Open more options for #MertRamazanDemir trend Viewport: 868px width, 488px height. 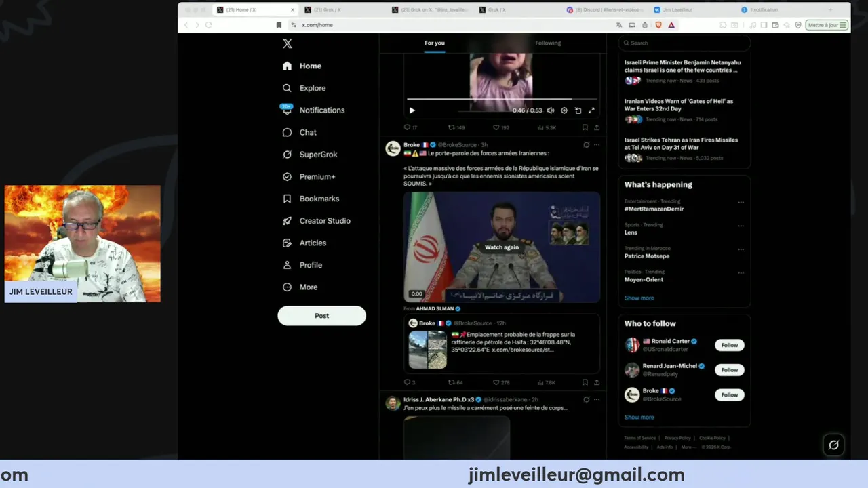pos(741,202)
